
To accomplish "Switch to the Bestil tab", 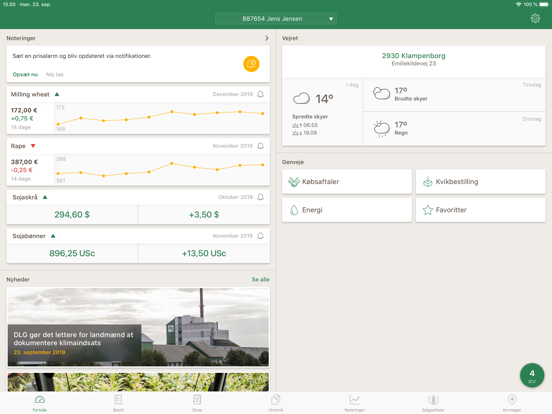I will tap(118, 403).
